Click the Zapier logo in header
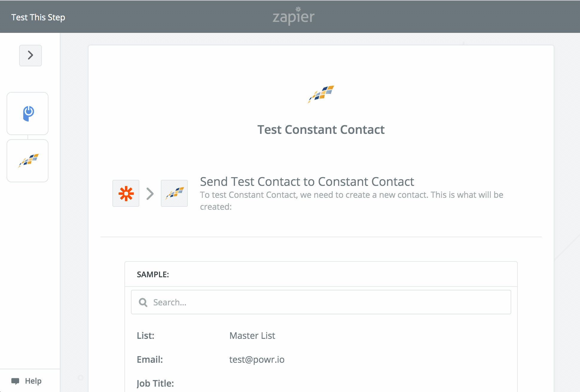 tap(293, 16)
